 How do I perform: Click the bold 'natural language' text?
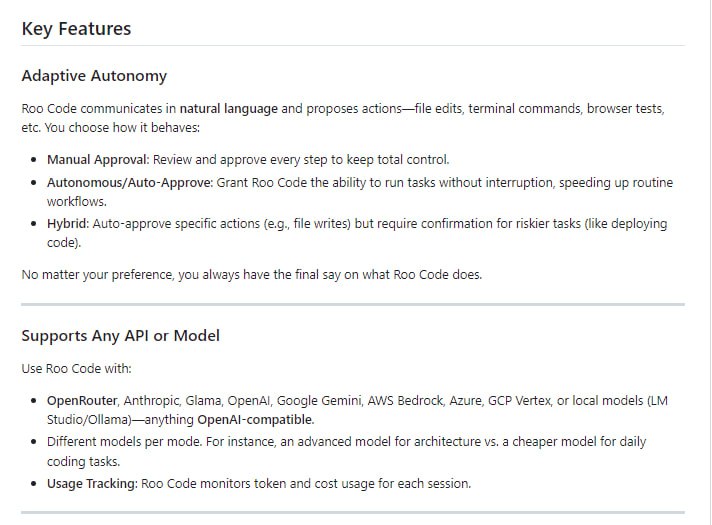[x=228, y=108]
